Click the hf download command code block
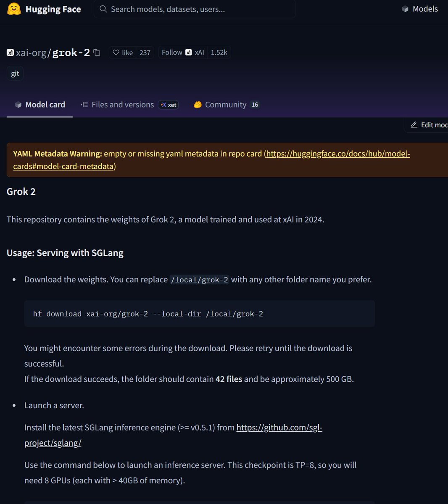448x504 pixels. [199, 314]
